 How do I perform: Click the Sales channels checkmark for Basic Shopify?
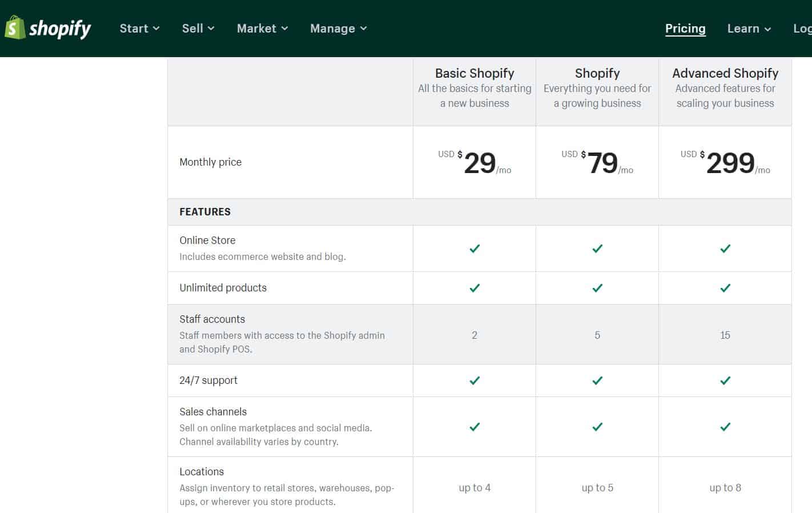(475, 427)
